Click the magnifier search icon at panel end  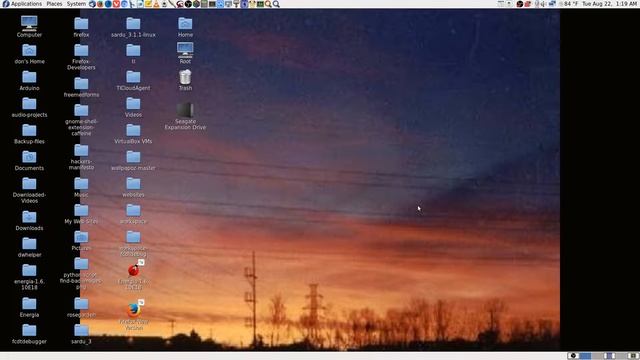click(x=276, y=4)
